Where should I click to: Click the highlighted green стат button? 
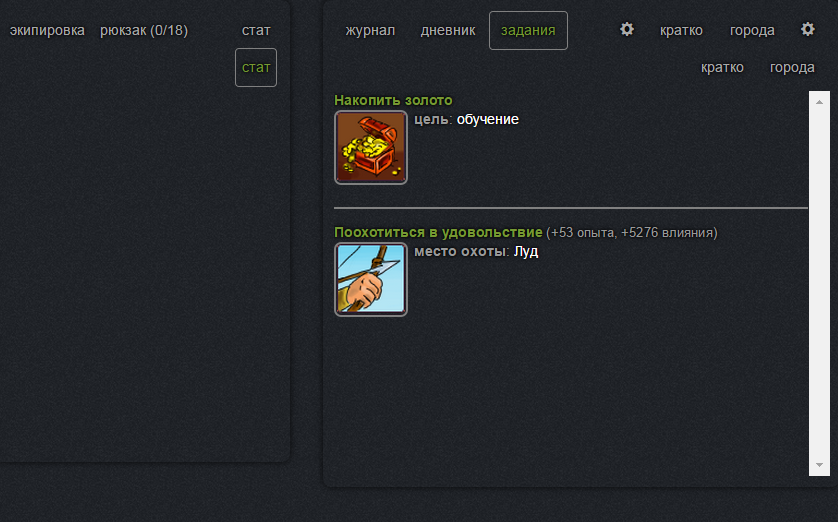coord(256,67)
